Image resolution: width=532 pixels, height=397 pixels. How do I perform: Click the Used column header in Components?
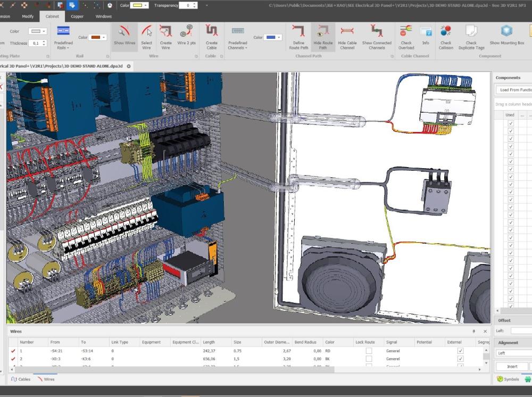click(x=510, y=115)
